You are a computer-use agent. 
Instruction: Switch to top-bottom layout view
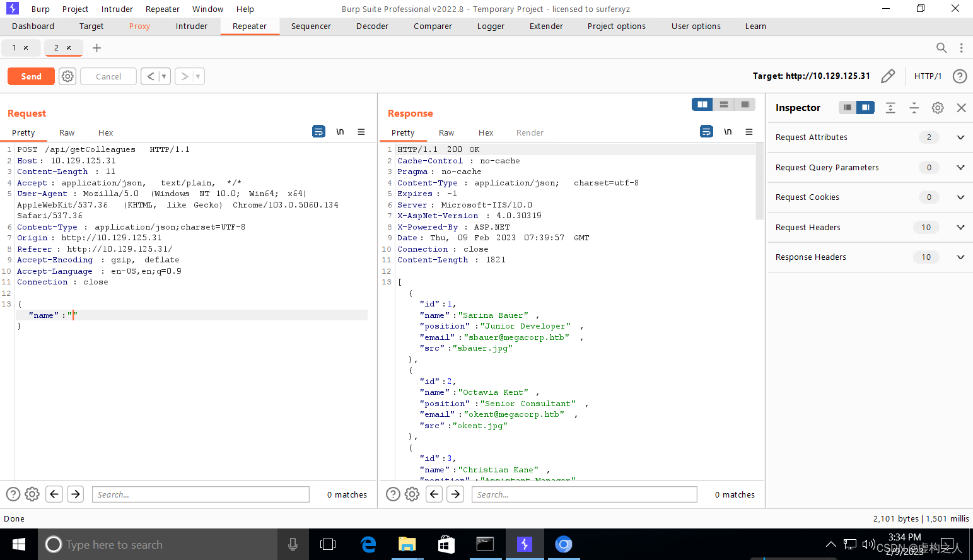724,104
